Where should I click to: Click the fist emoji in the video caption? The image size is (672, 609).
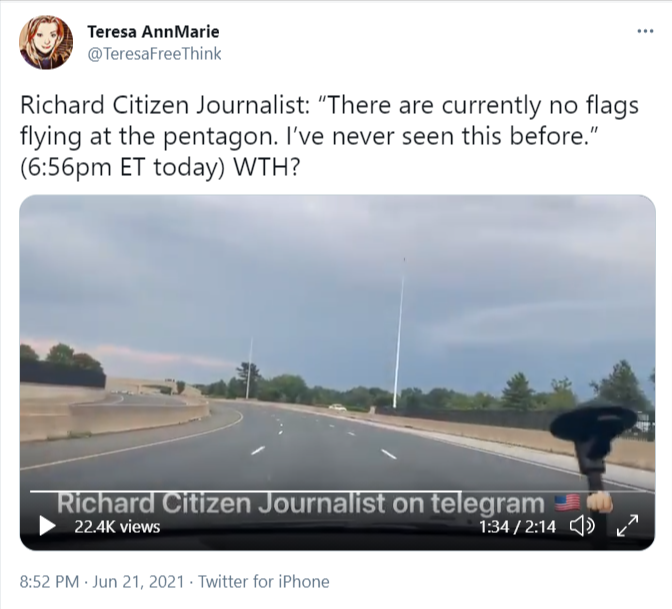pyautogui.click(x=600, y=502)
